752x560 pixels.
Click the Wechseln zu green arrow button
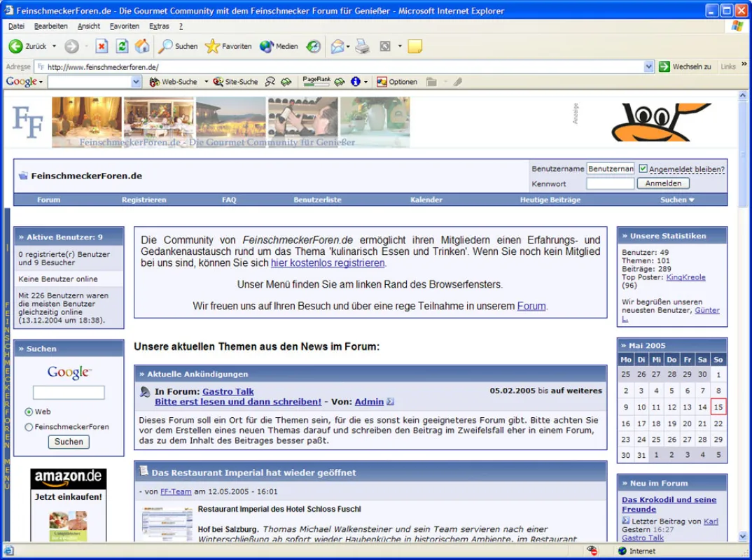click(x=664, y=66)
